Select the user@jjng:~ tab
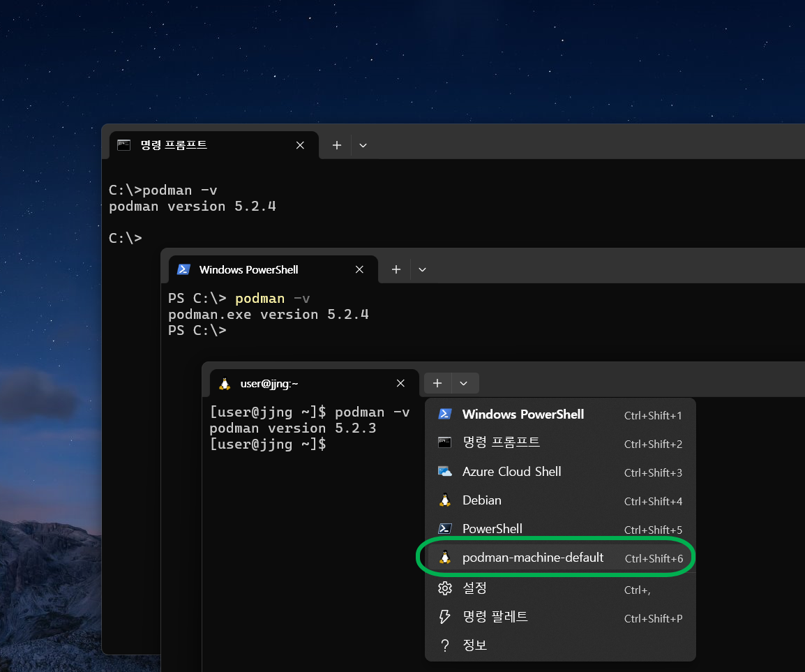The width and height of the screenshot is (805, 672). pyautogui.click(x=314, y=383)
